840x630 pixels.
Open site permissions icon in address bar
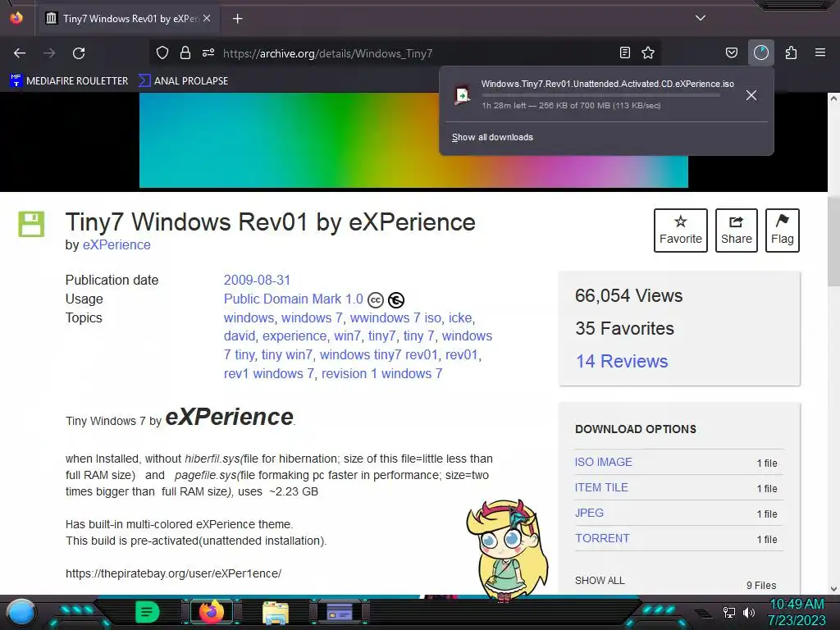point(208,52)
